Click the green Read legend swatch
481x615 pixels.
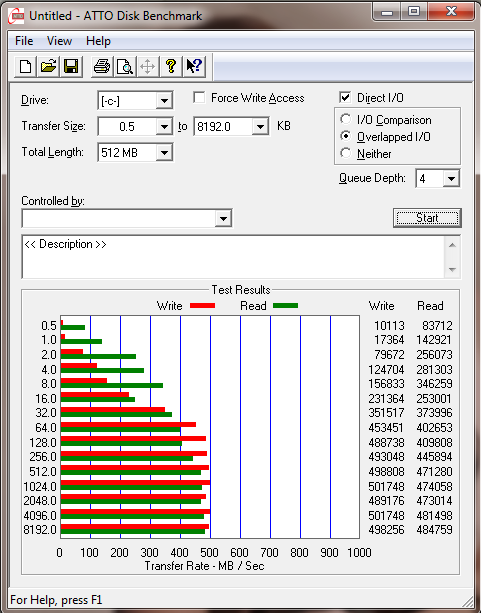286,306
